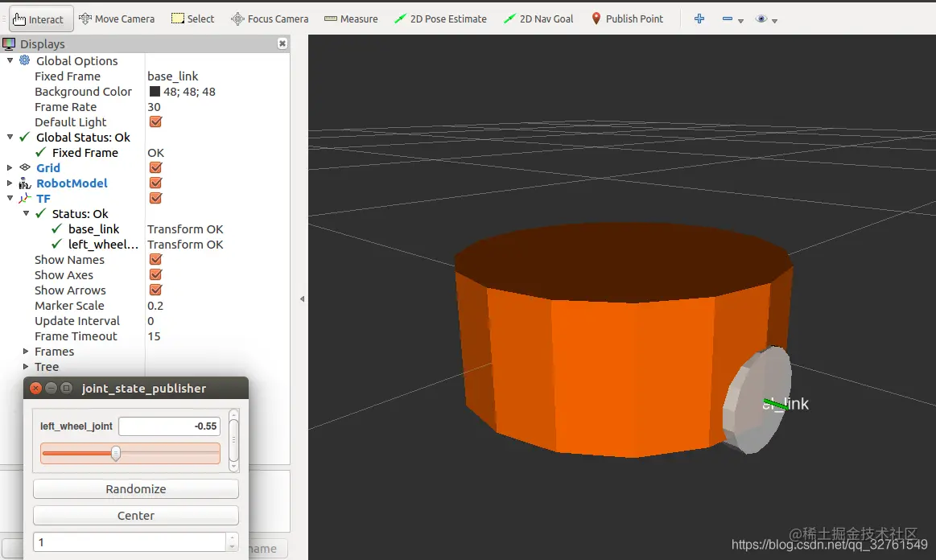Click the Marker Scale value 0.2
This screenshot has height=560, width=936.
pos(155,305)
